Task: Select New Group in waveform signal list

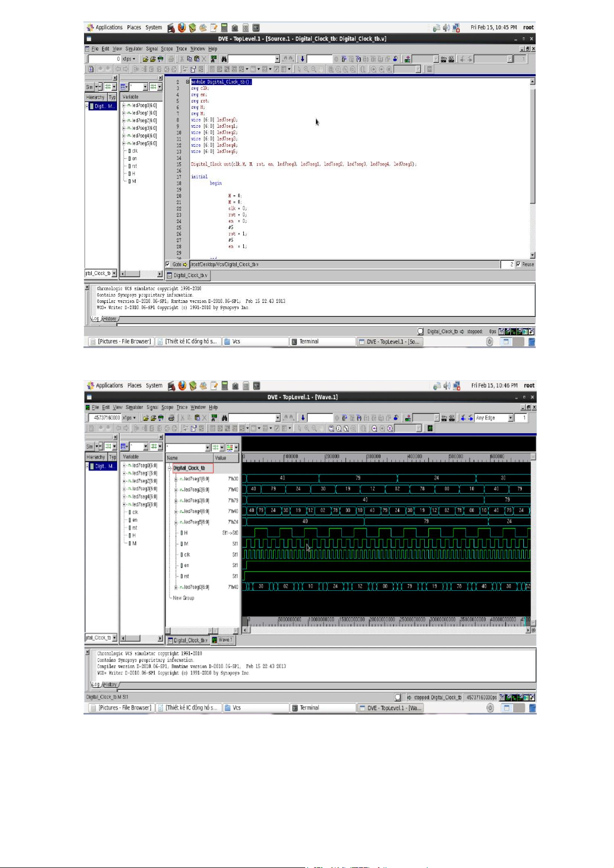Action: [x=184, y=598]
